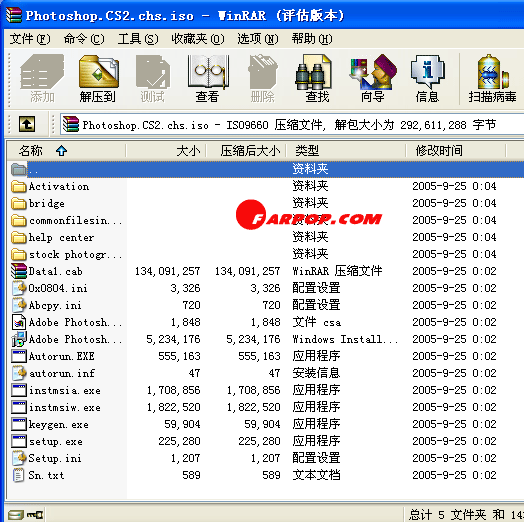Click the autorun.inf file icon
This screenshot has height=522, width=524.
pos(19,373)
